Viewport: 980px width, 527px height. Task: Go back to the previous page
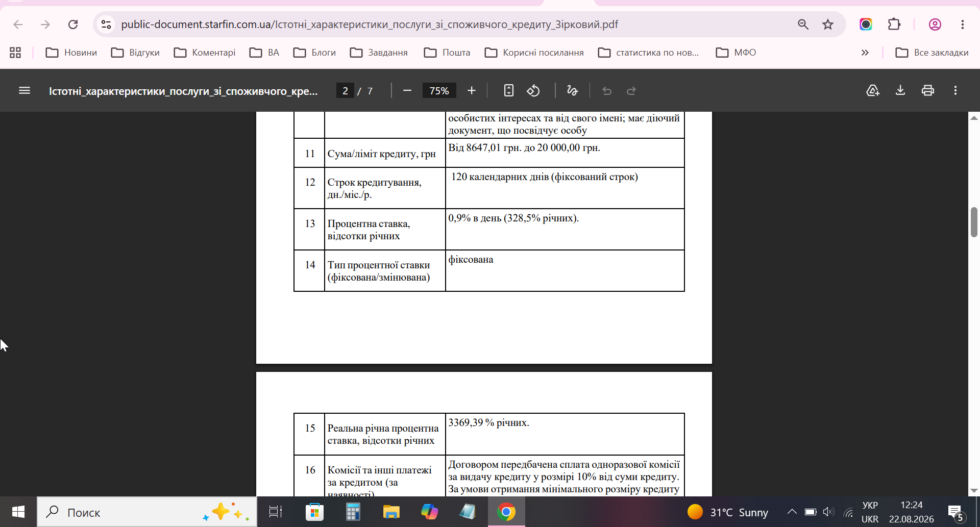(x=18, y=24)
